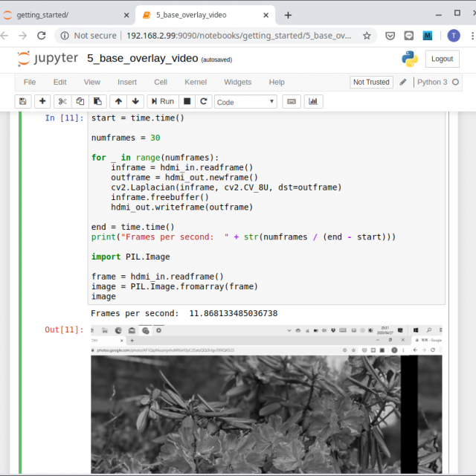This screenshot has width=476, height=476.
Task: Insert a cell below using the plus icon
Action: (42, 101)
